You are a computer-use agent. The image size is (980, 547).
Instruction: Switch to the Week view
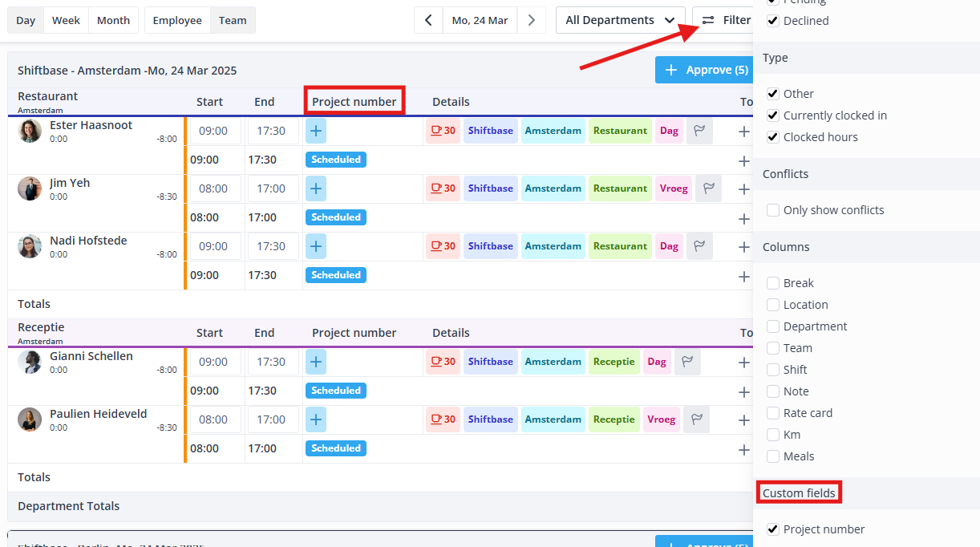coord(66,19)
